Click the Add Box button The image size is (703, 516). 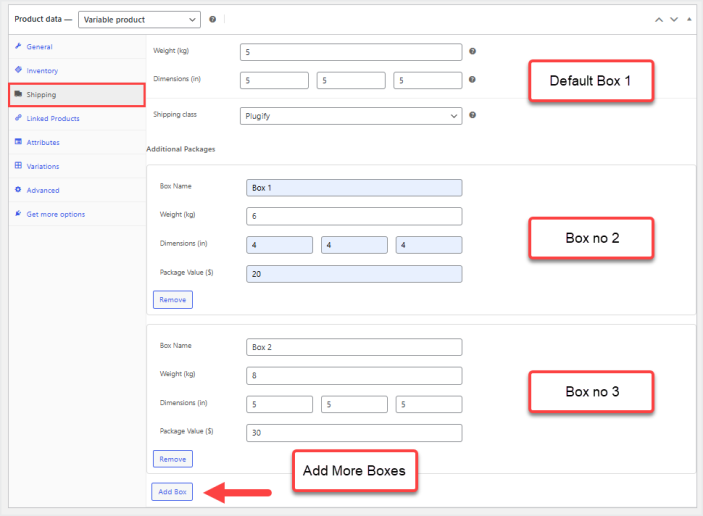pyautogui.click(x=172, y=492)
